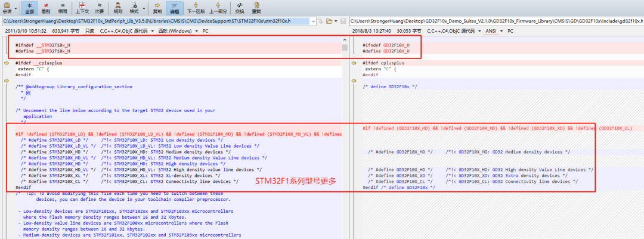Click right pane PC line-ending label

tap(510, 31)
